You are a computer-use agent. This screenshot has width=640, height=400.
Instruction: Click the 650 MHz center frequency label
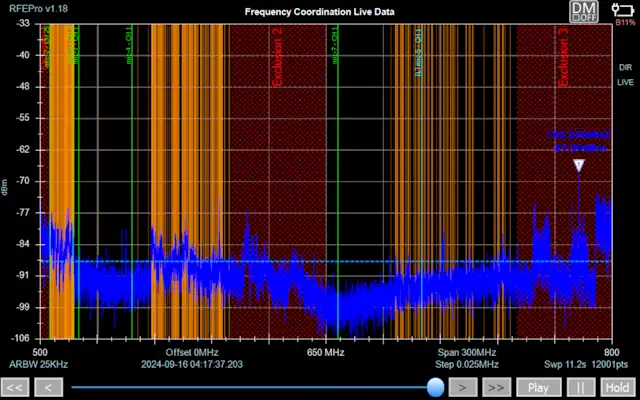point(326,353)
